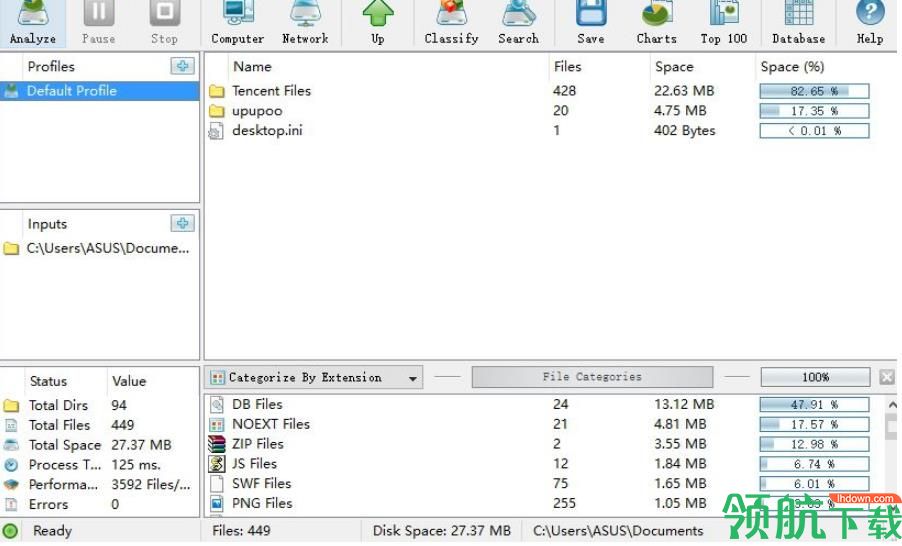Click the Inputs panel header
Viewport: 902px width, 546px height.
[47, 224]
